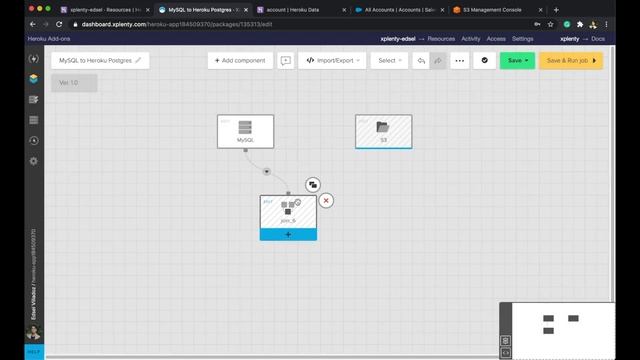
Task: Switch to xplenty-edsel Resources browser tab
Action: [105, 10]
